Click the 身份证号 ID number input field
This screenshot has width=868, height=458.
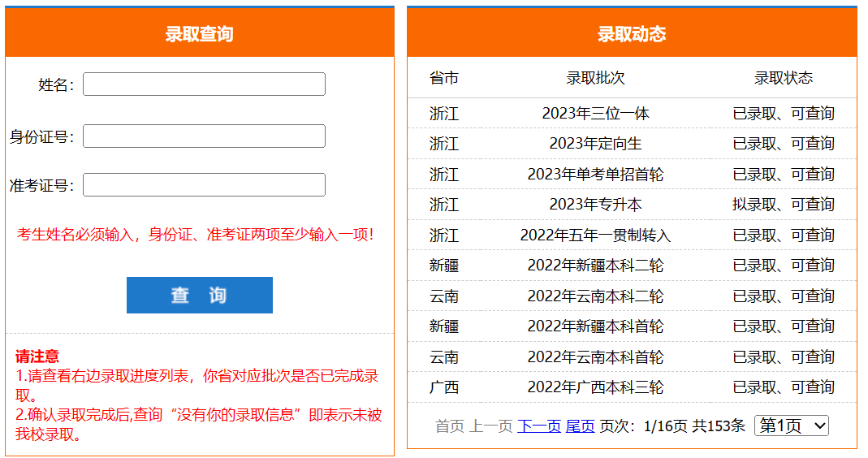[204, 136]
